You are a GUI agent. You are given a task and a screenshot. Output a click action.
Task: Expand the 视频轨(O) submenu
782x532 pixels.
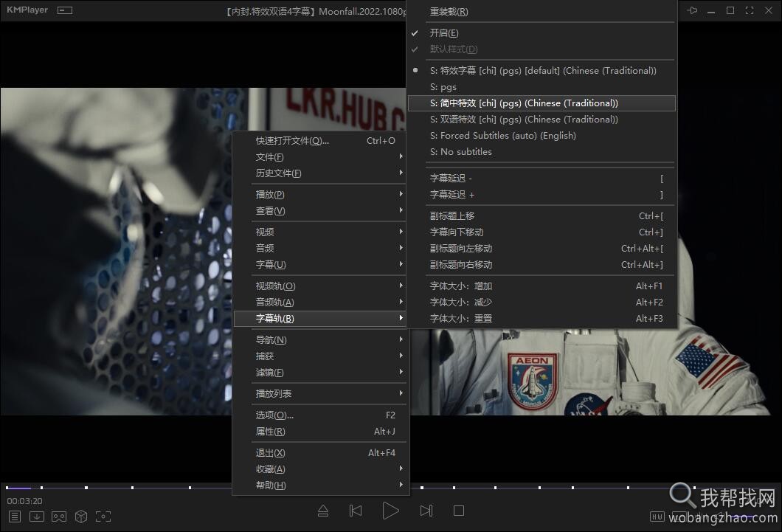(321, 286)
